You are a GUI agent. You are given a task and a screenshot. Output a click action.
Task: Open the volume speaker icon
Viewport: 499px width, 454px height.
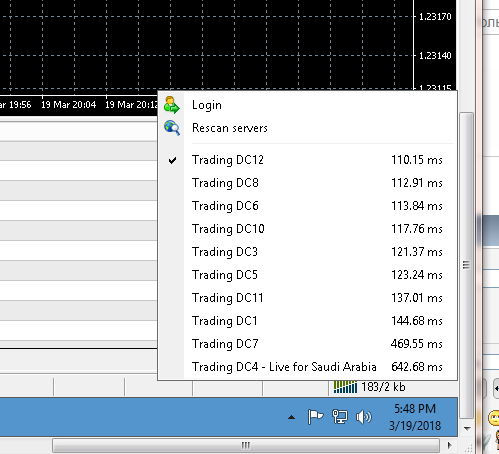[x=363, y=417]
